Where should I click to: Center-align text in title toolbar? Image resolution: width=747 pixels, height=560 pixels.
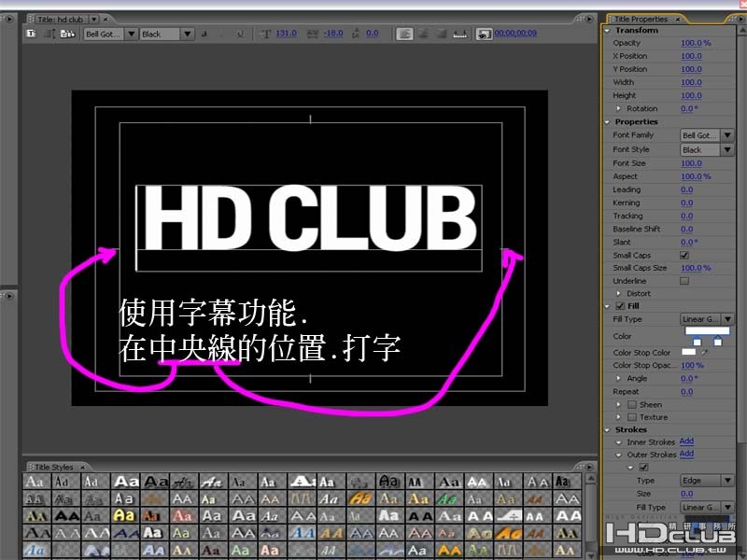(x=423, y=34)
